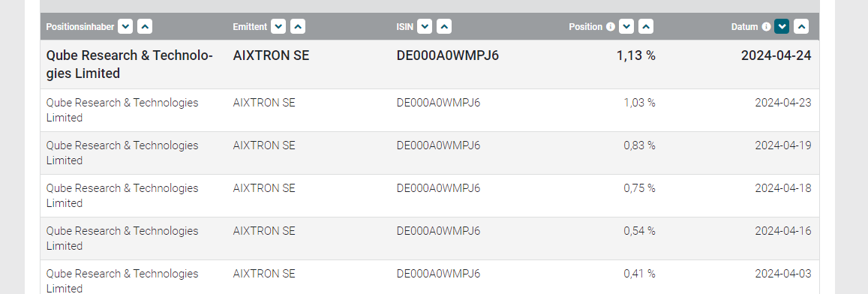Viewport: 868px width, 294px height.
Task: Select the row dated 2024-04-19
Action: [430, 153]
